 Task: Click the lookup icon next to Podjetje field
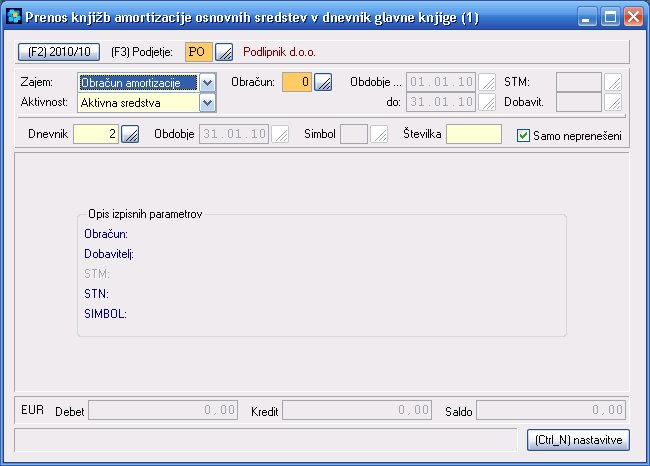(x=225, y=52)
